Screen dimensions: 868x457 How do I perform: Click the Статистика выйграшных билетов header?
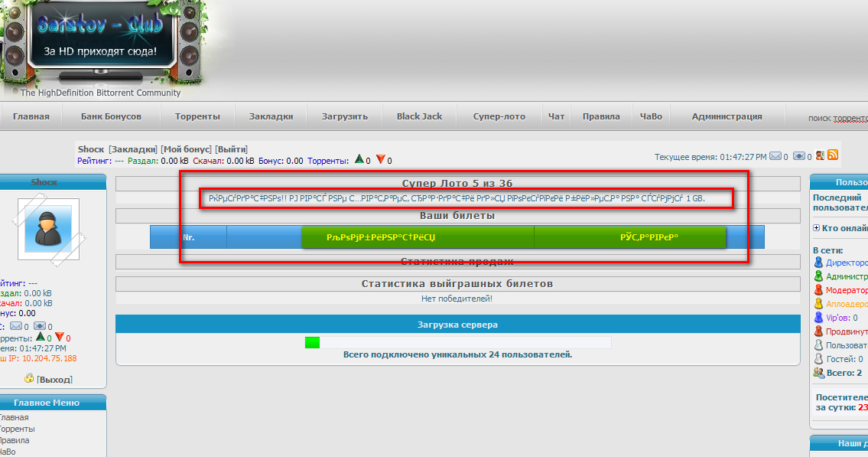point(457,284)
